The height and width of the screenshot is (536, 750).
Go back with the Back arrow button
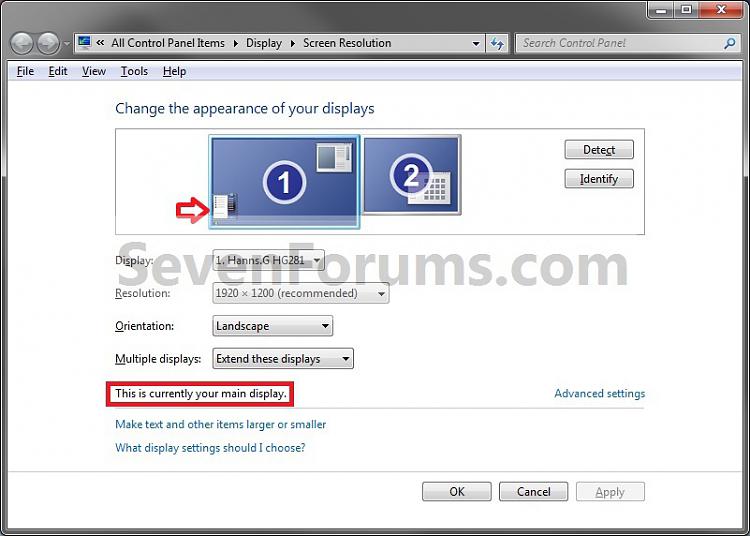(22, 44)
